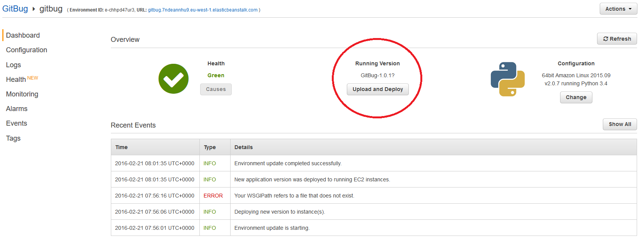Open Tags in the sidebar
The width and height of the screenshot is (644, 244).
pos(13,138)
